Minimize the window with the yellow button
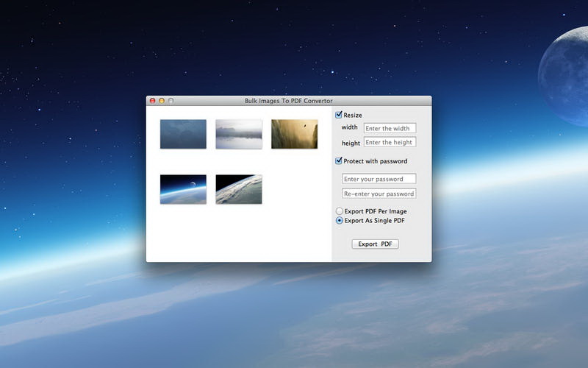This screenshot has height=368, width=588. coord(162,101)
